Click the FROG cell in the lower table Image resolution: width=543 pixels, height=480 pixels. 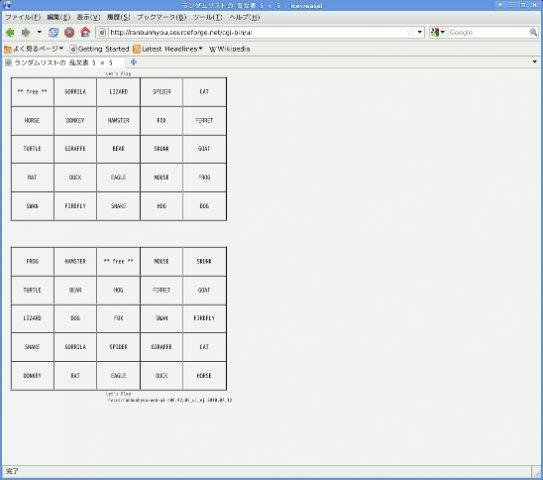pyautogui.click(x=33, y=262)
